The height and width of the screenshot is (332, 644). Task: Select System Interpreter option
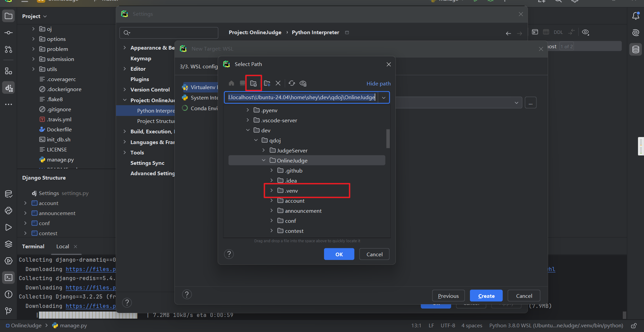click(200, 97)
